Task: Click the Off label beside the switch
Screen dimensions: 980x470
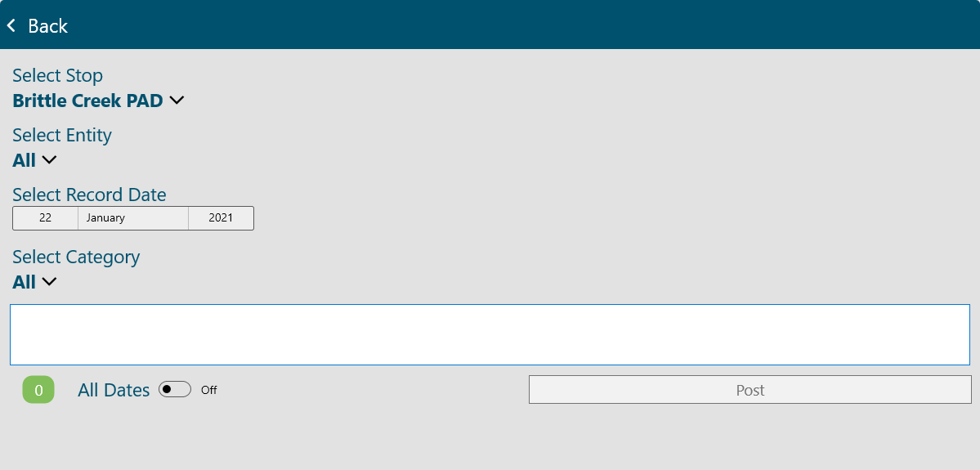Action: 208,390
